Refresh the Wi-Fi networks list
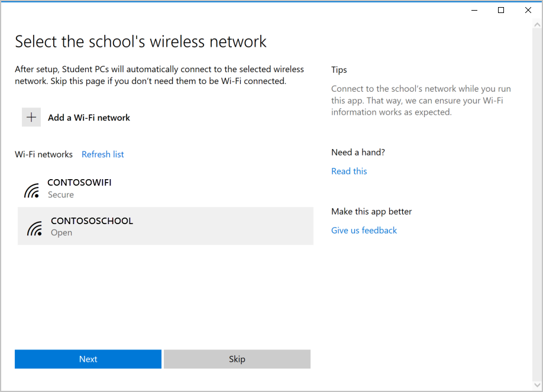Screen dimensions: 543x392 [102, 154]
